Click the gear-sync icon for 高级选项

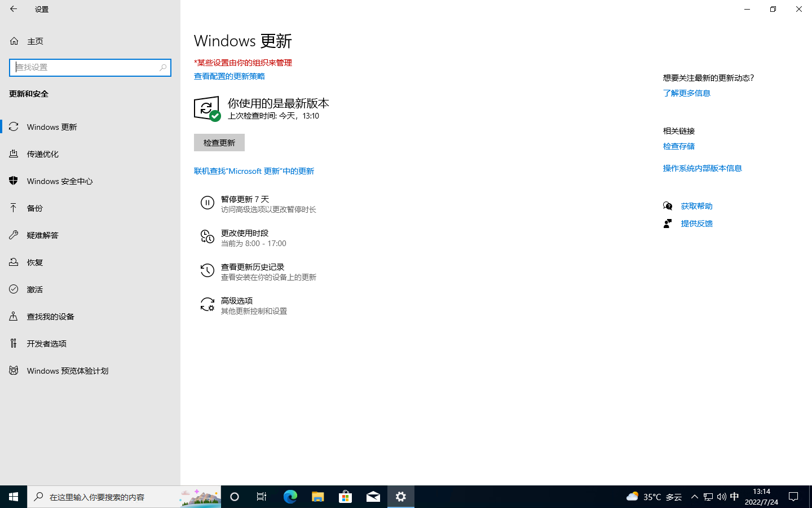click(208, 304)
